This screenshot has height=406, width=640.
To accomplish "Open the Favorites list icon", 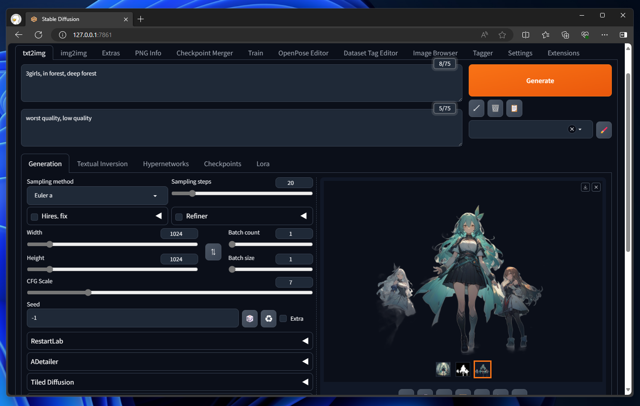I will pos(545,35).
